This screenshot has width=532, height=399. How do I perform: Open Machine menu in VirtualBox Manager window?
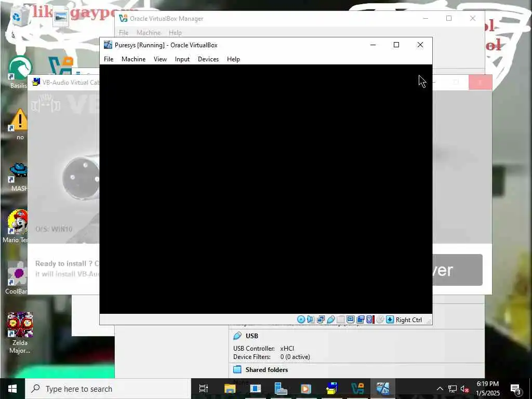[x=149, y=33]
